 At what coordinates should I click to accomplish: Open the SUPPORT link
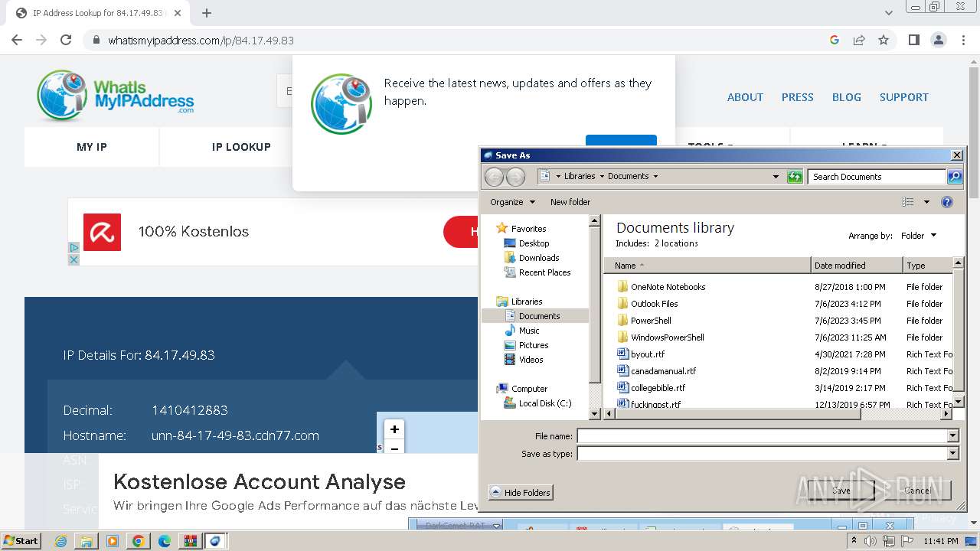[x=903, y=97]
